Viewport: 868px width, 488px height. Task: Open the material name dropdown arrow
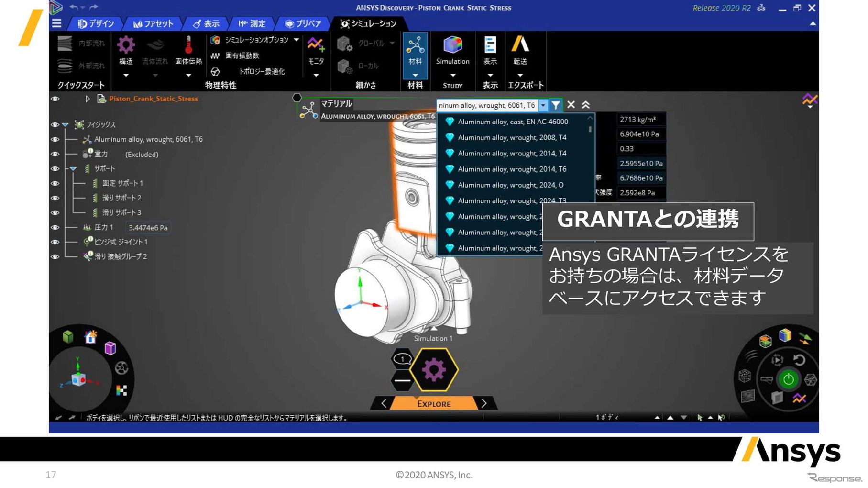[x=543, y=105]
